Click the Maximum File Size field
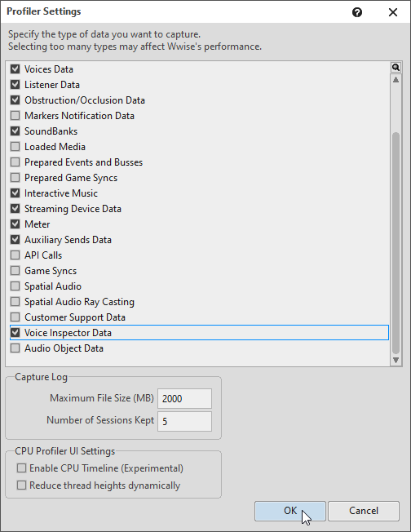The width and height of the screenshot is (411, 532). click(x=184, y=398)
